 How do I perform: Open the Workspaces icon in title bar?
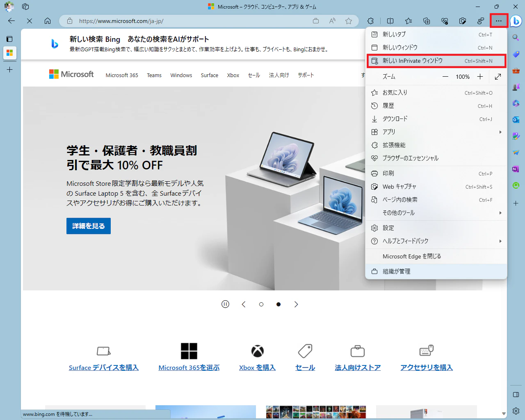pos(25,7)
